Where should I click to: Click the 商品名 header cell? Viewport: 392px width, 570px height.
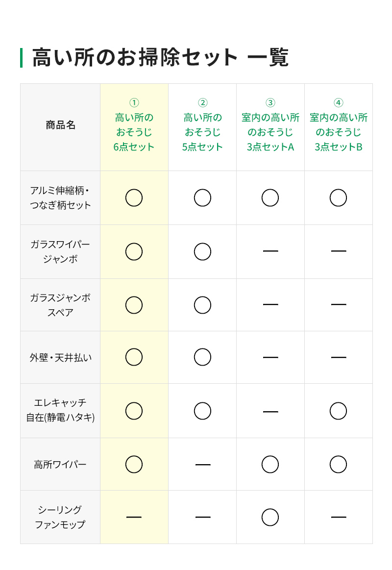click(x=60, y=125)
